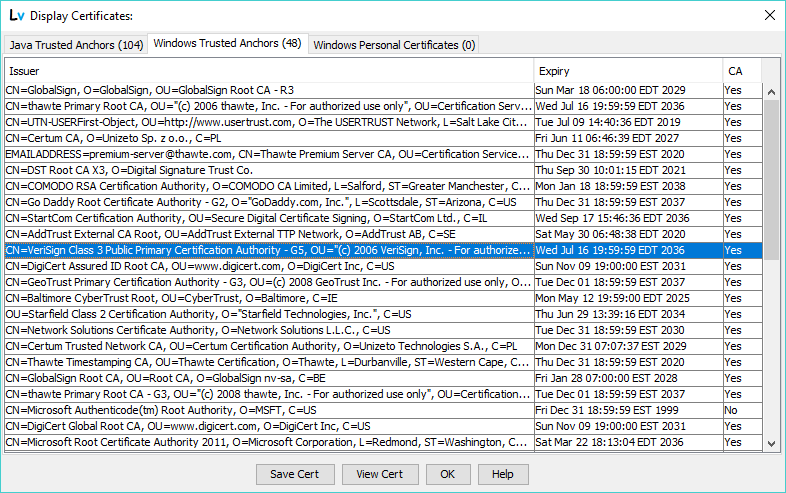Open Windows Personal Certificates tab

[394, 45]
